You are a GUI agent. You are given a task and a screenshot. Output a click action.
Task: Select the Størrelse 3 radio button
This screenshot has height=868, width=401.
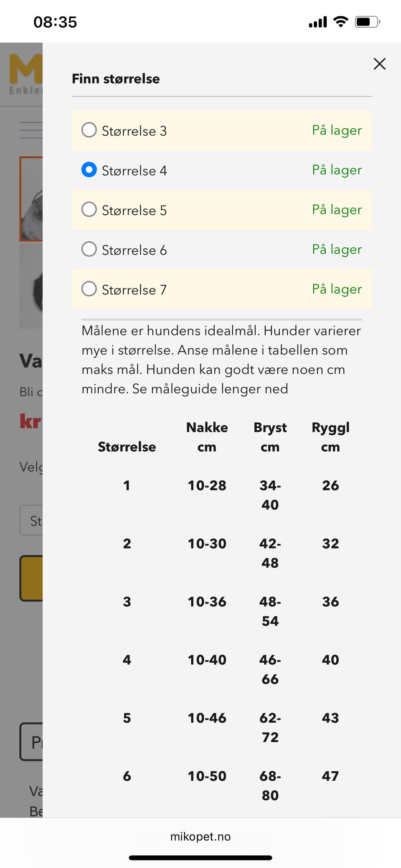[x=89, y=130]
